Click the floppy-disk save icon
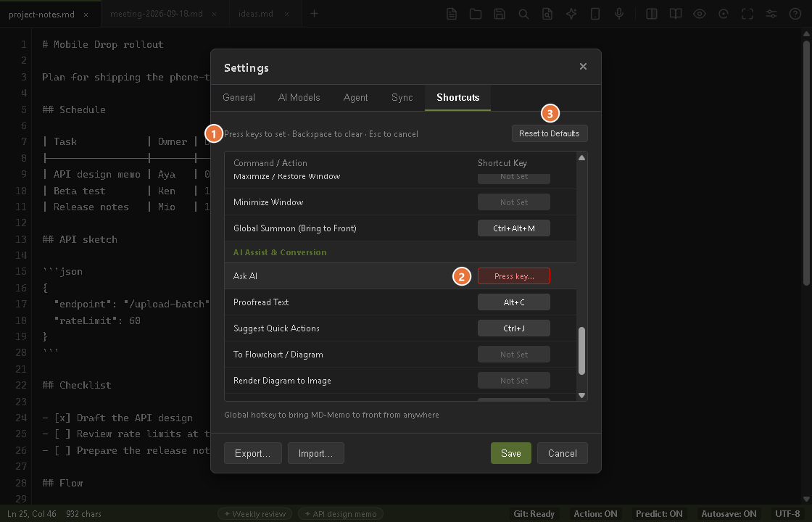812x522 pixels. point(500,14)
